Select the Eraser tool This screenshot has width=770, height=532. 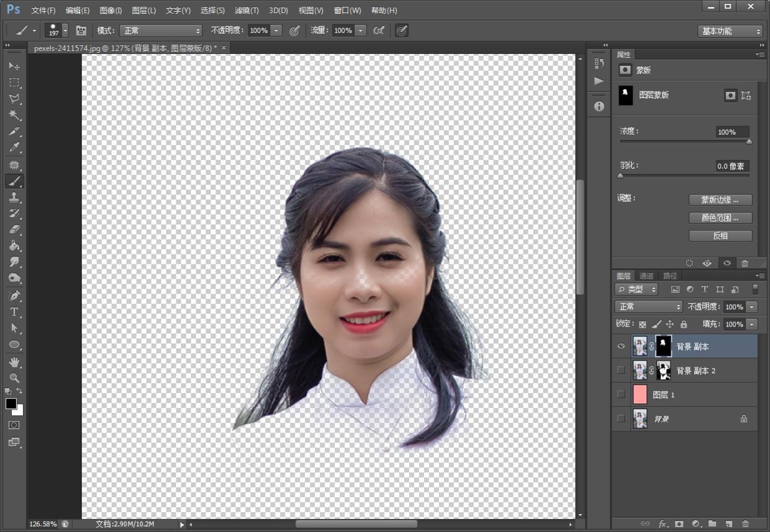[14, 229]
